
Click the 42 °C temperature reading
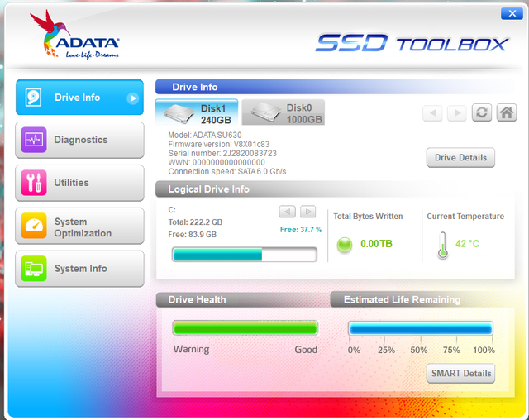pos(467,244)
